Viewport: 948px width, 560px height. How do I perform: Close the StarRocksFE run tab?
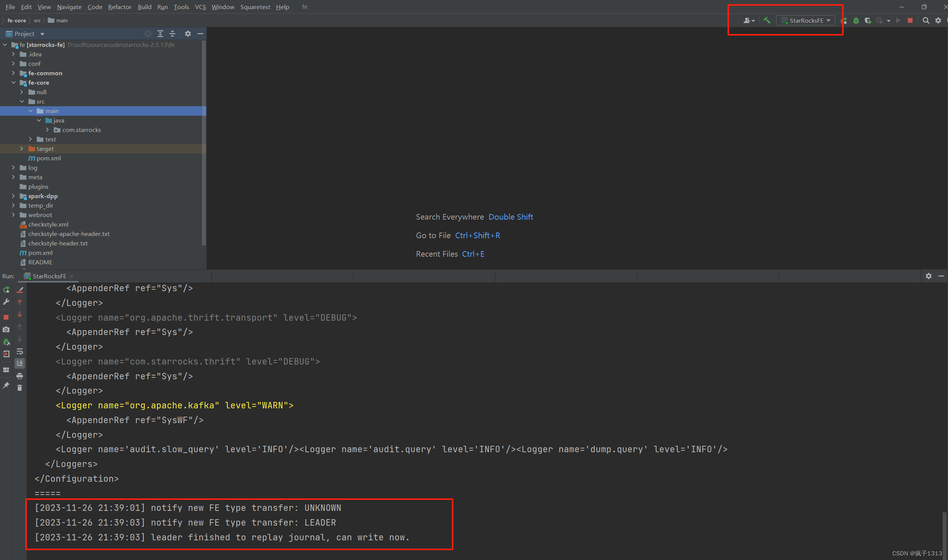(x=71, y=276)
